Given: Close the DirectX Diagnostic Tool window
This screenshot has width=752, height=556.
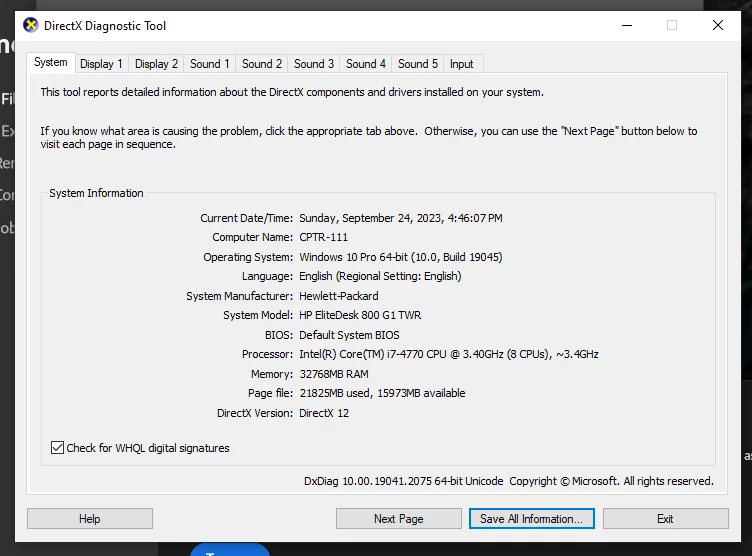Looking at the screenshot, I should tap(718, 25).
